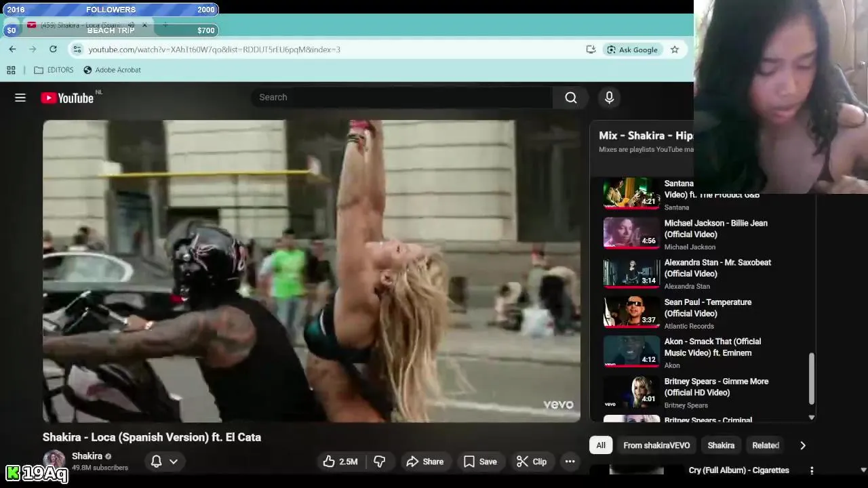Click Atlantic Records channel name in playlist
868x488 pixels.
tap(689, 326)
